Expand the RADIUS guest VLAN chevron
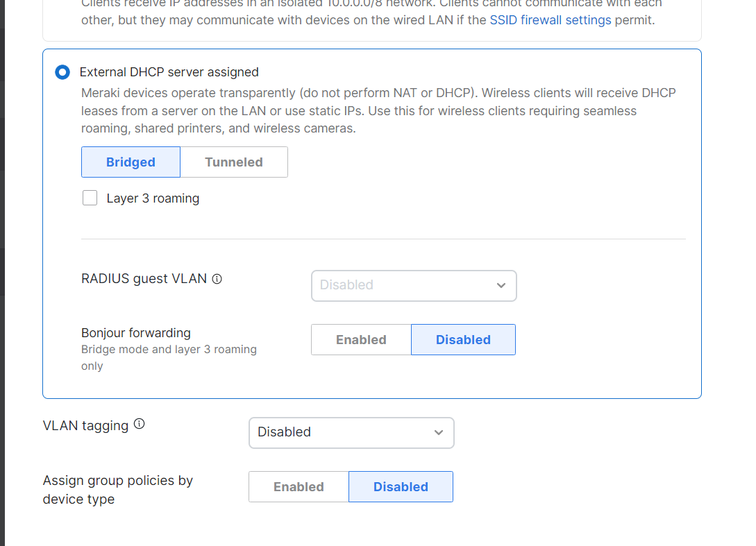 (501, 285)
